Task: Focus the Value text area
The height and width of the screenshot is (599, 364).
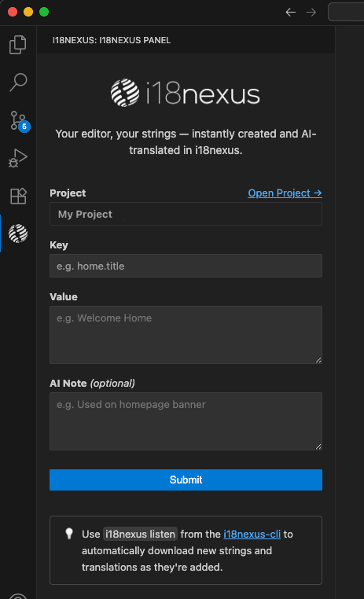Action: click(x=186, y=335)
